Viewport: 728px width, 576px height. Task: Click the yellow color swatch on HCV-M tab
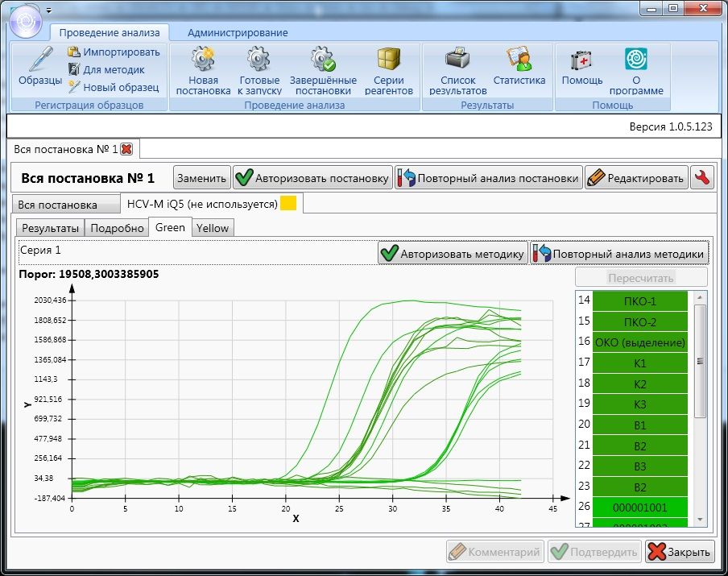288,203
